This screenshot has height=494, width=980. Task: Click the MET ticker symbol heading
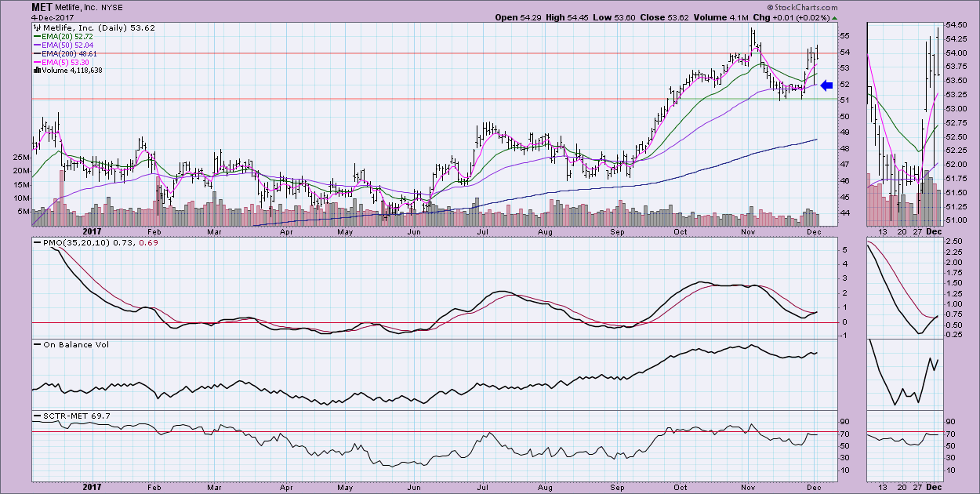point(42,7)
